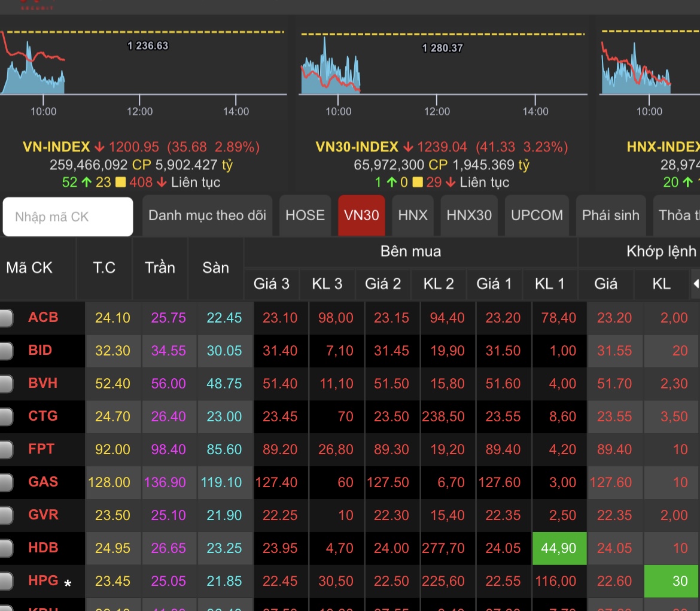Open FPT stock symbol

pos(41,449)
